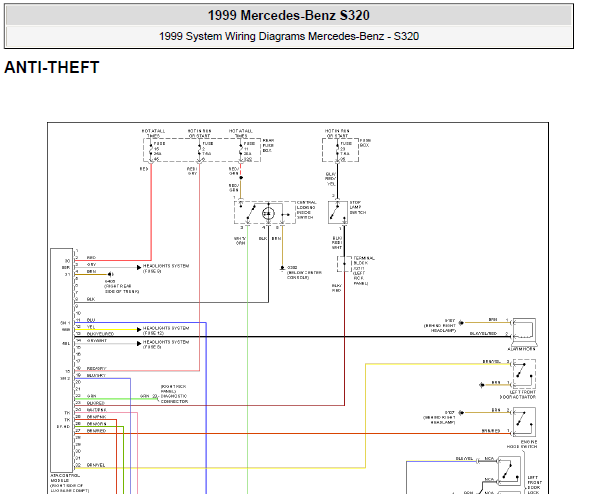The height and width of the screenshot is (494, 604).
Task: Click 'BELOW CENTER CONSOLE' ground label
Action: 304,275
